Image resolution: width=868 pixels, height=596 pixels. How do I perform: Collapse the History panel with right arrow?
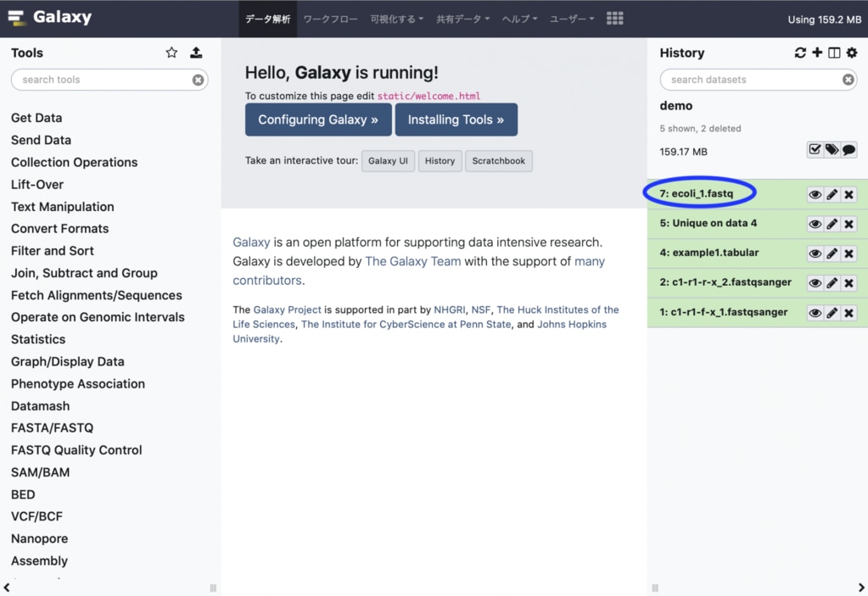861,588
